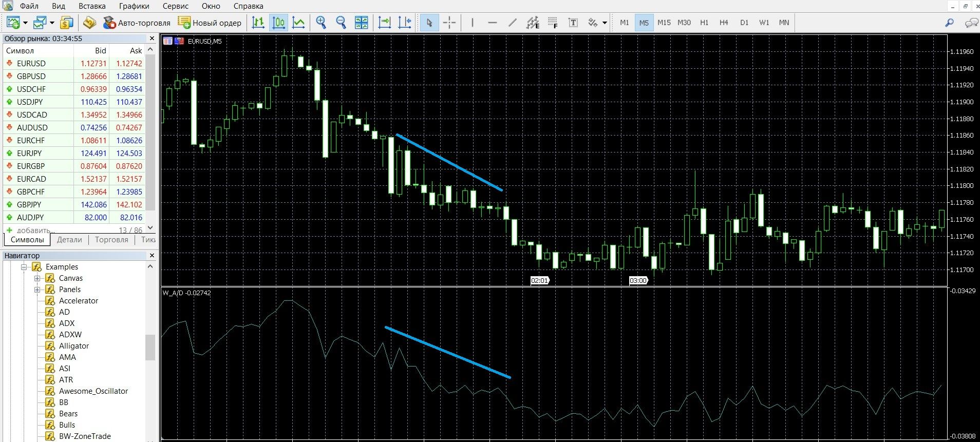980x442 pixels.
Task: Open the Вставка menu
Action: (92, 6)
